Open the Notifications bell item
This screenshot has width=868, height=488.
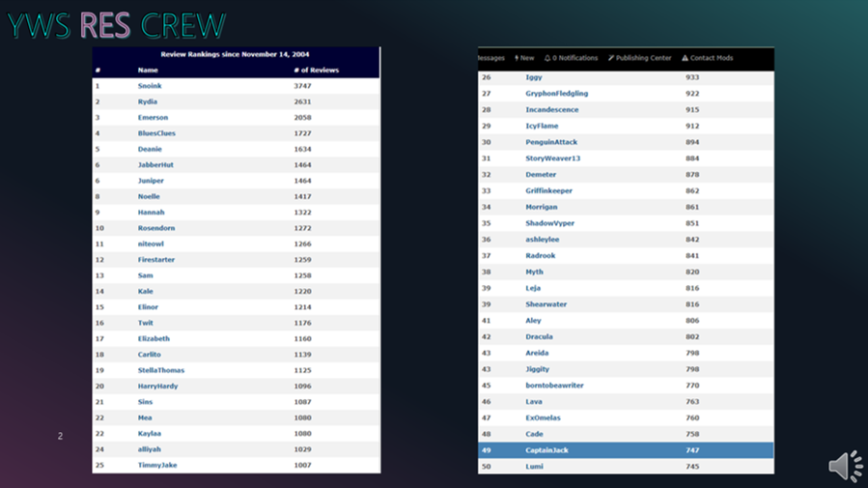(x=571, y=58)
